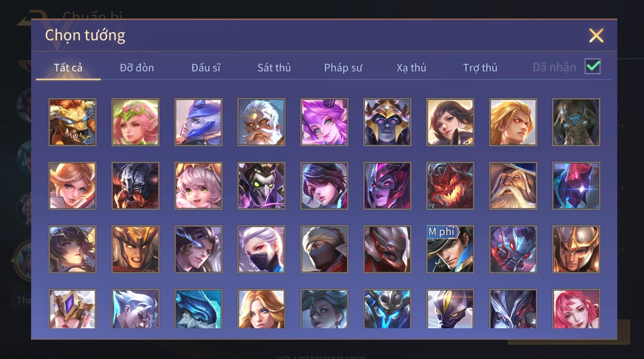The height and width of the screenshot is (359, 644).
Task: Switch to the Trợ thủ tab
Action: click(x=480, y=68)
